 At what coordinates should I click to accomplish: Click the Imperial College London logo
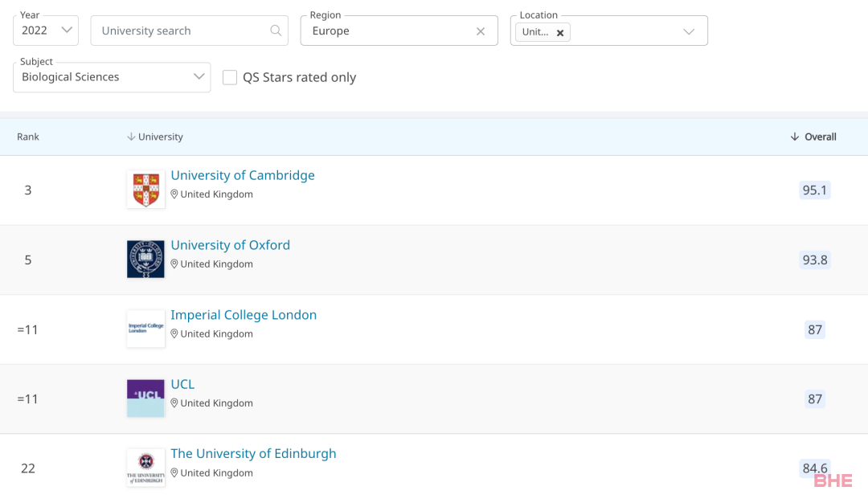point(145,329)
